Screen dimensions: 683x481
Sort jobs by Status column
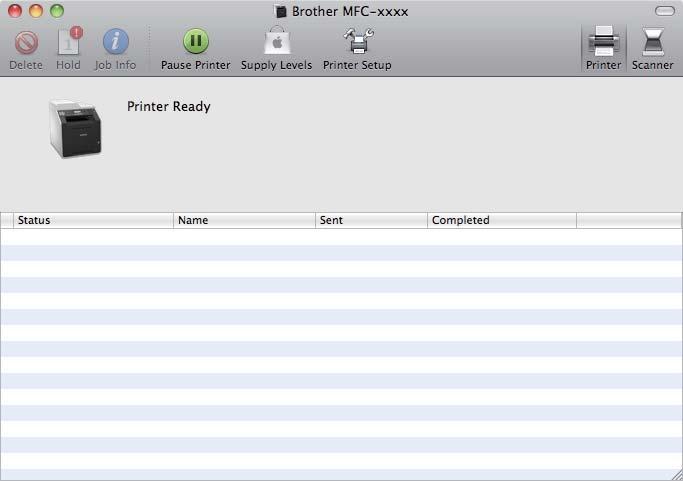pyautogui.click(x=93, y=220)
